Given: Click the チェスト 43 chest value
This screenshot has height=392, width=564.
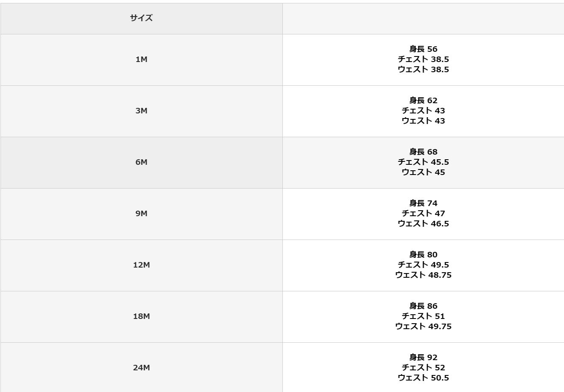Looking at the screenshot, I should [x=423, y=111].
